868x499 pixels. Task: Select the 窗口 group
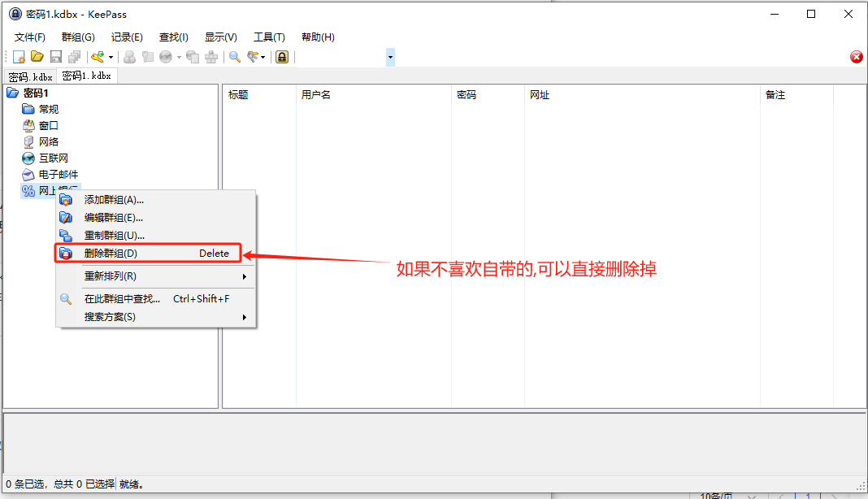pyautogui.click(x=49, y=126)
